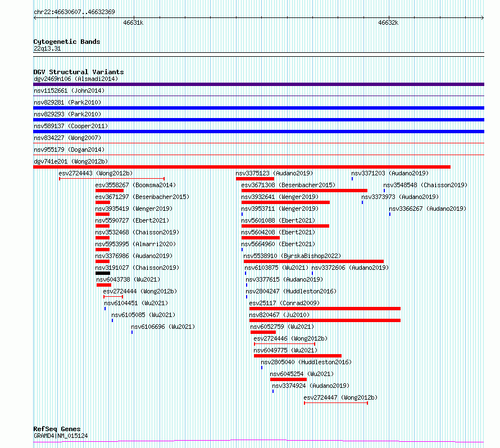The image size is (500, 448).
Task: Open nsv3373973 (Audano2019) variant
Action: coord(400,197)
